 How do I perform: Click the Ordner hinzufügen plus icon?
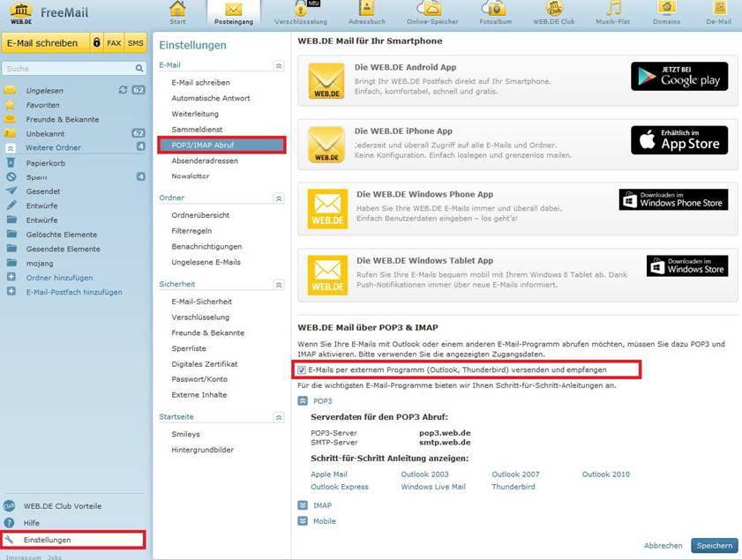coord(11,277)
